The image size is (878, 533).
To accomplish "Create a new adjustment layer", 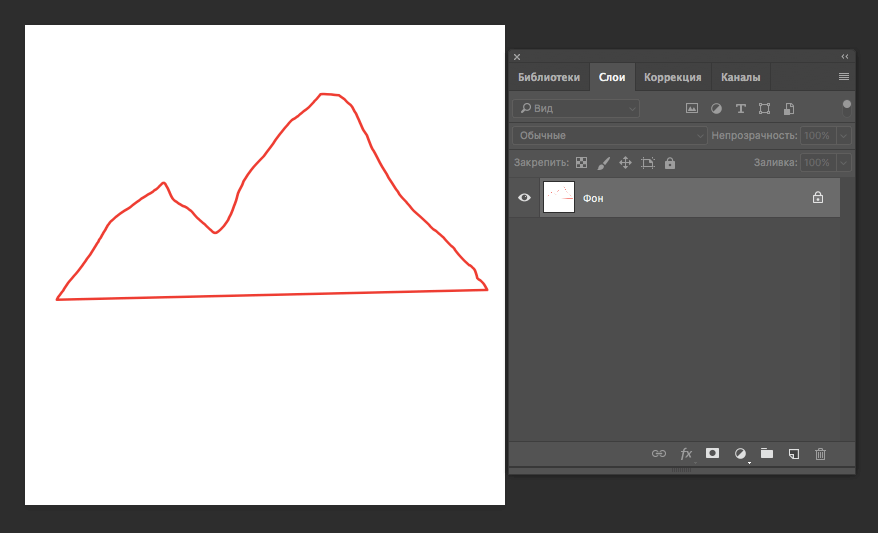I will [x=740, y=453].
